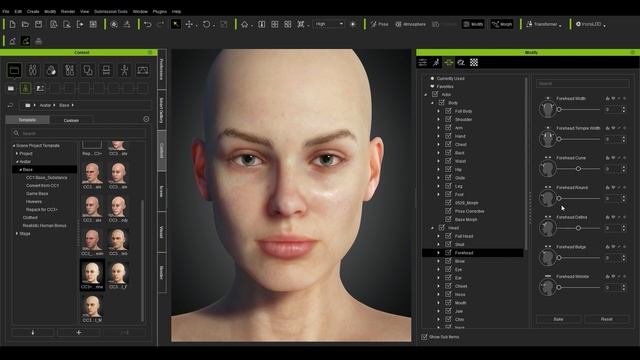
Task: Expand the Eye morph category
Action: point(439,269)
